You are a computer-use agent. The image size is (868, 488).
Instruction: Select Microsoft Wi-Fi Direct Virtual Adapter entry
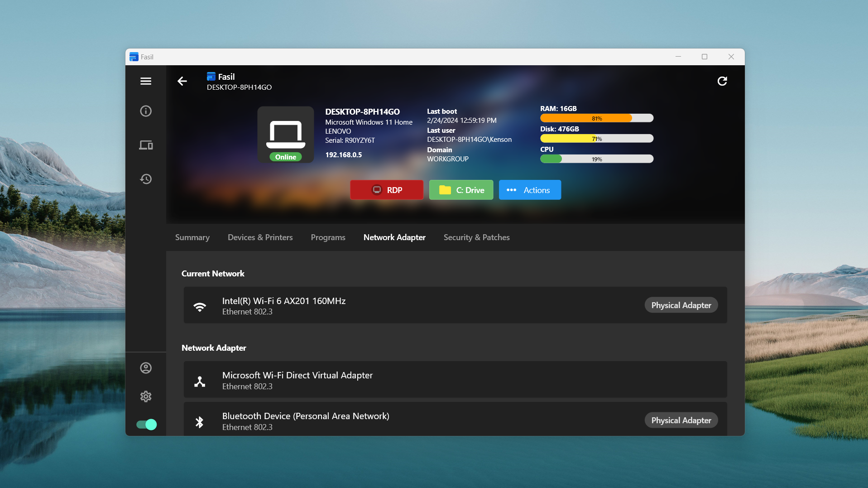455,380
